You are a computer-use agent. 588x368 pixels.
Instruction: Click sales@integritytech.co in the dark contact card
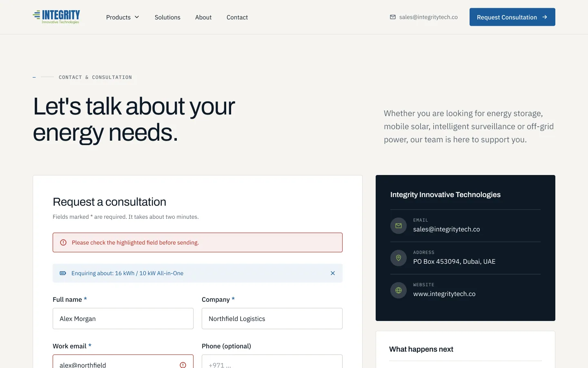(446, 229)
